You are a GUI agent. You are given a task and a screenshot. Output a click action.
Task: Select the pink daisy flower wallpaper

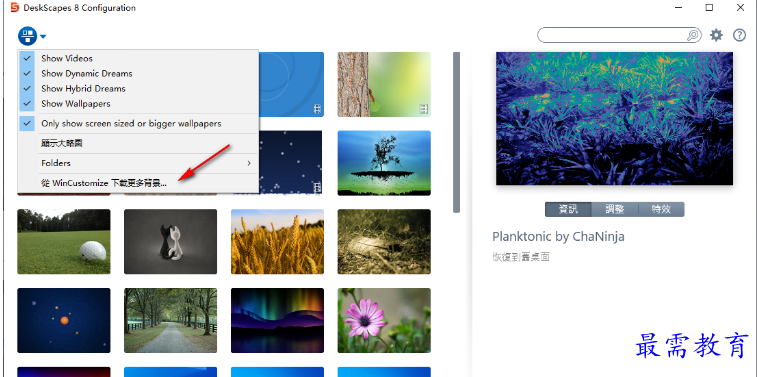384,321
